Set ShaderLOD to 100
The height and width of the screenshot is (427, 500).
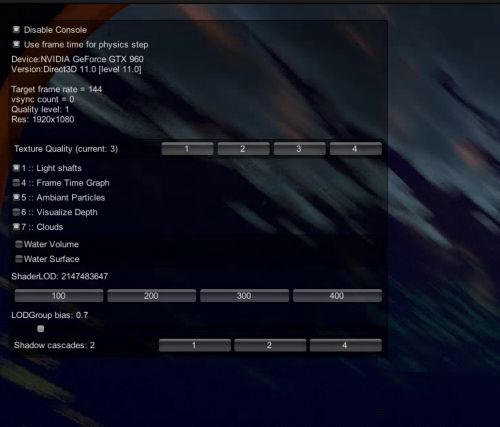click(x=59, y=296)
